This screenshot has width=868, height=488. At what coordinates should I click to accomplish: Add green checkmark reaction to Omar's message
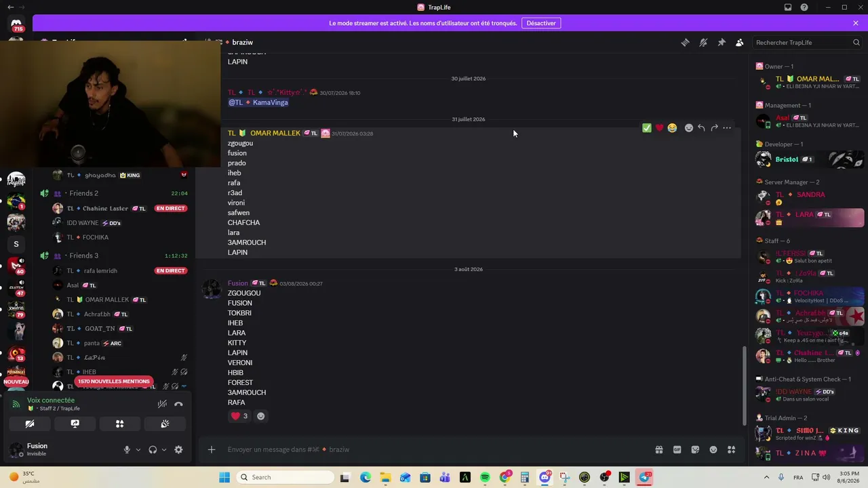(647, 128)
